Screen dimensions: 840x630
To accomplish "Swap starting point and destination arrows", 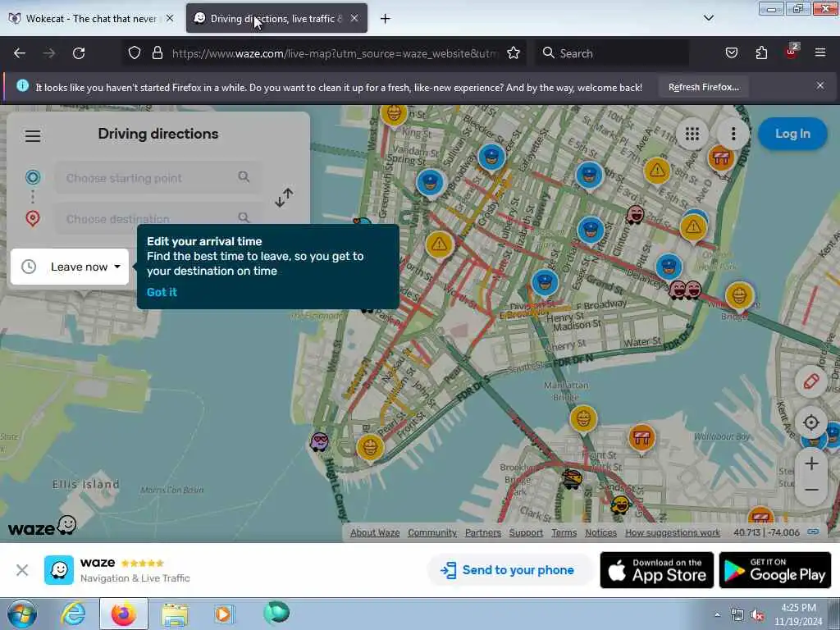I will point(284,197).
